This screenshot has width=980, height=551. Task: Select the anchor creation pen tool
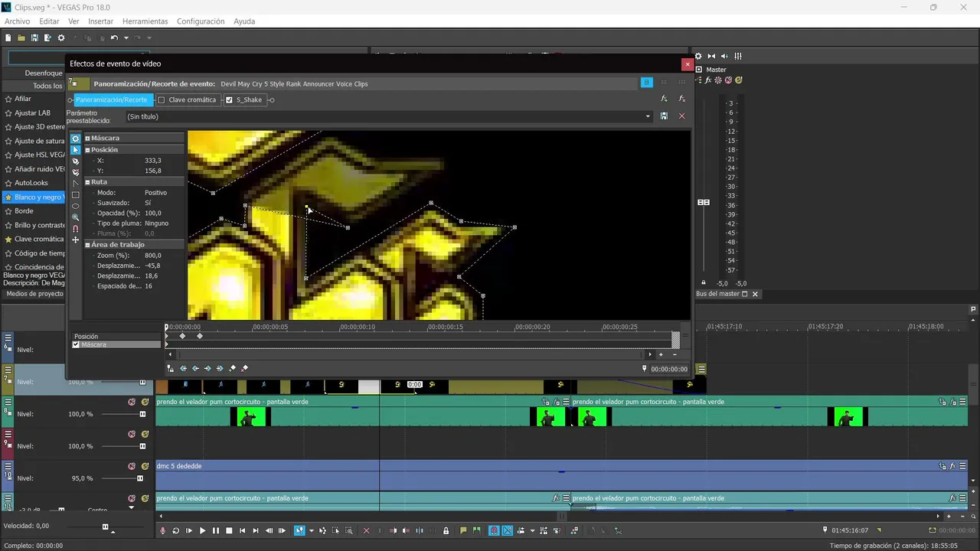(76, 161)
